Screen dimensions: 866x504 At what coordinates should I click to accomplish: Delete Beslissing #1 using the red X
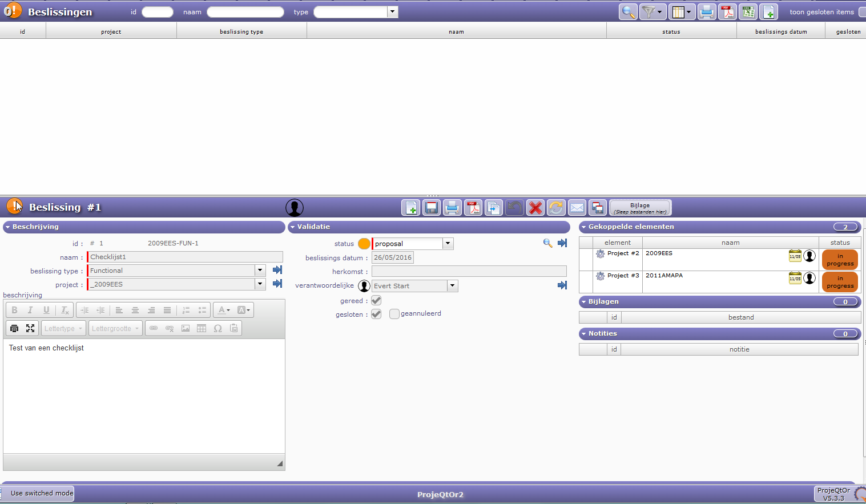535,208
